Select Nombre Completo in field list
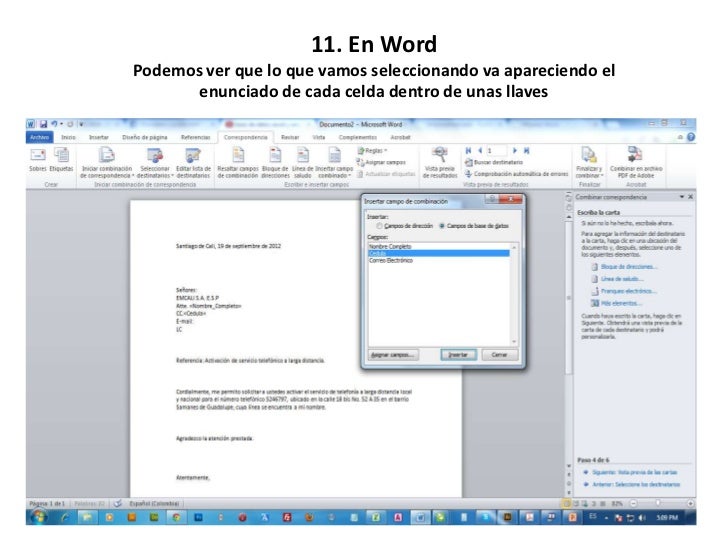 [x=438, y=247]
